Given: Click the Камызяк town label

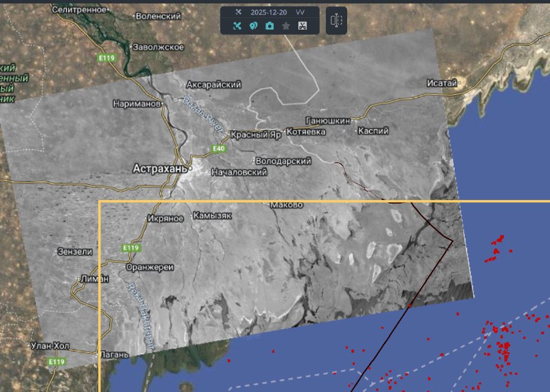Looking at the screenshot, I should click(212, 216).
